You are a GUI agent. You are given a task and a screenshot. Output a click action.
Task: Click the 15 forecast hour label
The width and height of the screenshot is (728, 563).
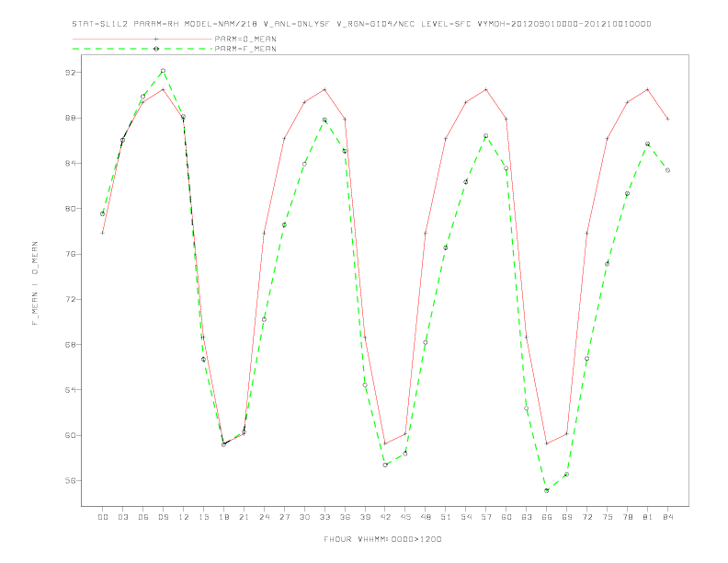click(x=203, y=517)
